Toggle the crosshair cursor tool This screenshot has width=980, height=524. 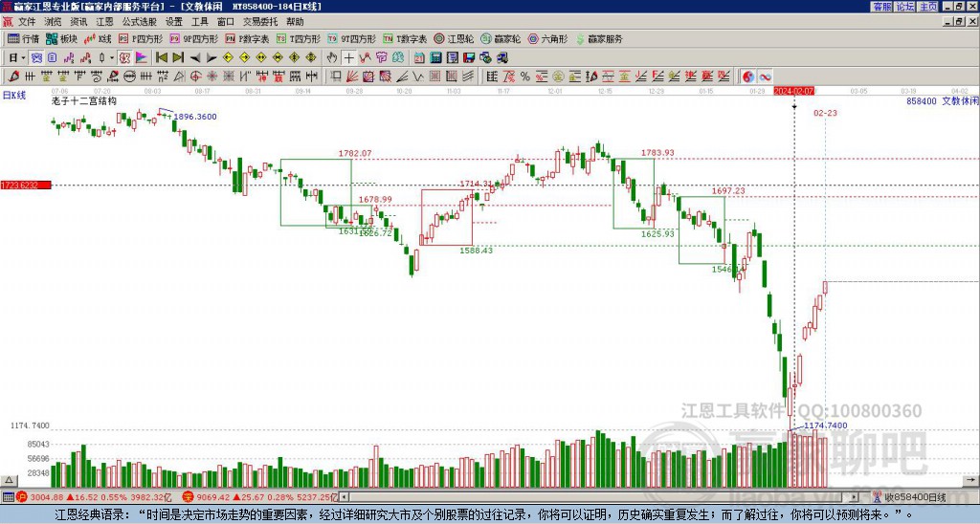pos(348,58)
